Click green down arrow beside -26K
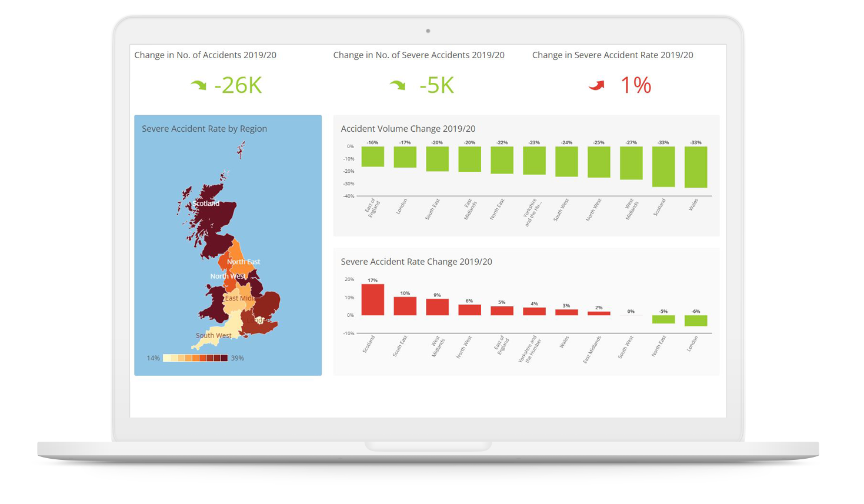Image resolution: width=864 pixels, height=504 pixels. pyautogui.click(x=199, y=85)
